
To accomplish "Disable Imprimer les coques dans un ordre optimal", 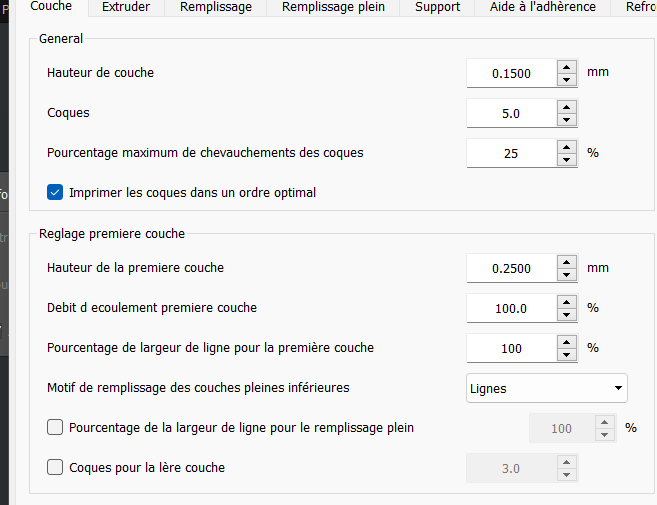I will pyautogui.click(x=55, y=192).
